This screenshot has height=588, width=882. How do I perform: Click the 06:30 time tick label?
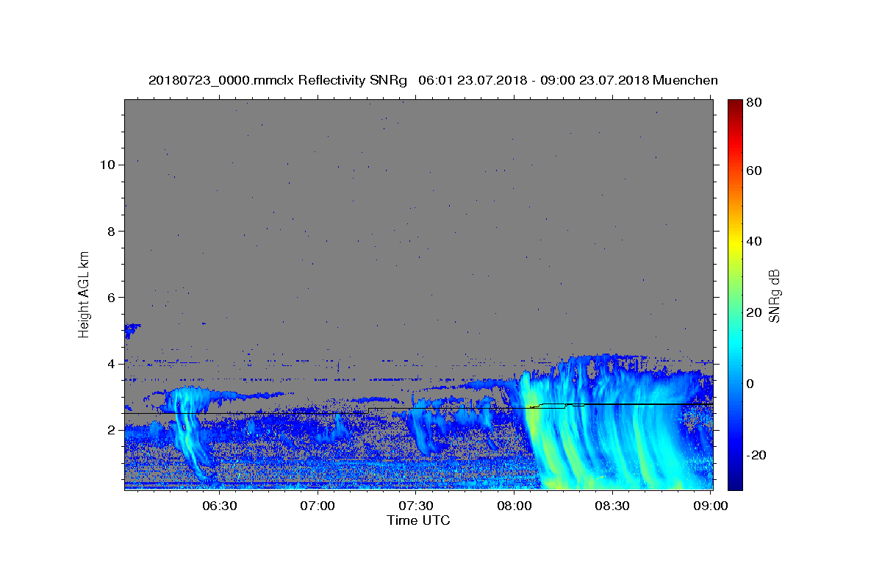[x=219, y=506]
